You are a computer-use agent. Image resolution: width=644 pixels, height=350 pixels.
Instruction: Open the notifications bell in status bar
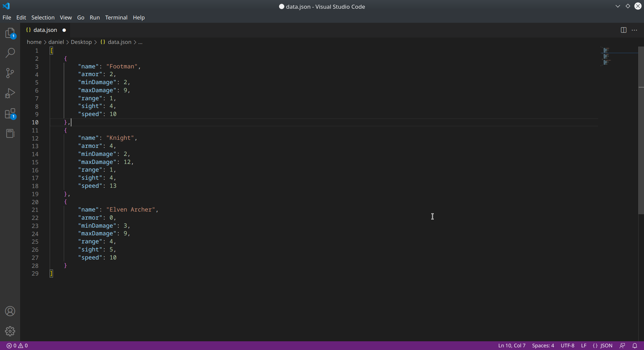coord(635,346)
